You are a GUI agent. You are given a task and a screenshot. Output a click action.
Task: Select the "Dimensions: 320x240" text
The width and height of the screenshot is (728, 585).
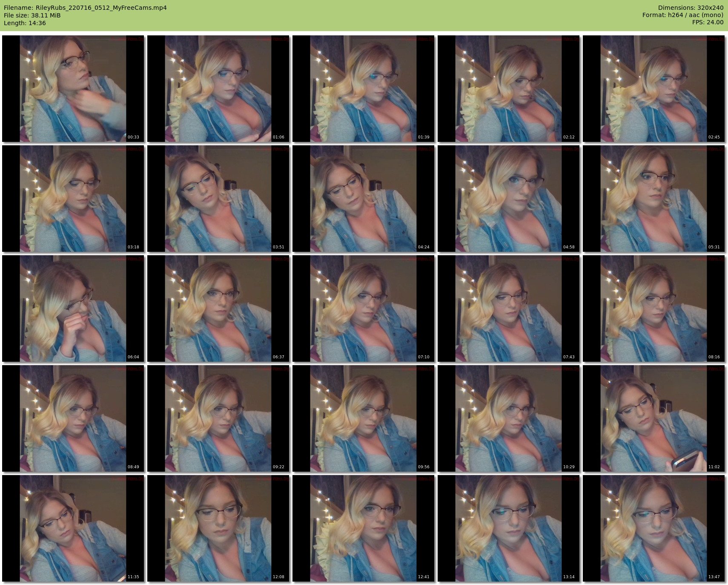click(x=691, y=8)
